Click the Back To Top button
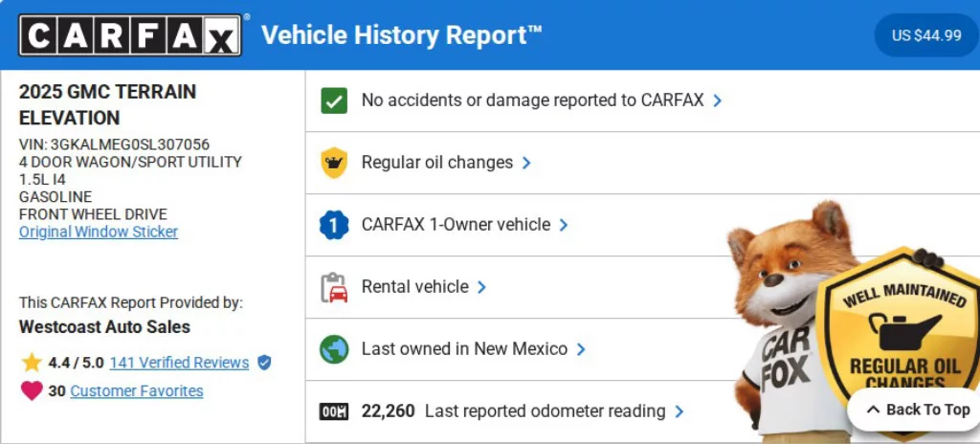Image resolution: width=980 pixels, height=444 pixels. click(917, 410)
